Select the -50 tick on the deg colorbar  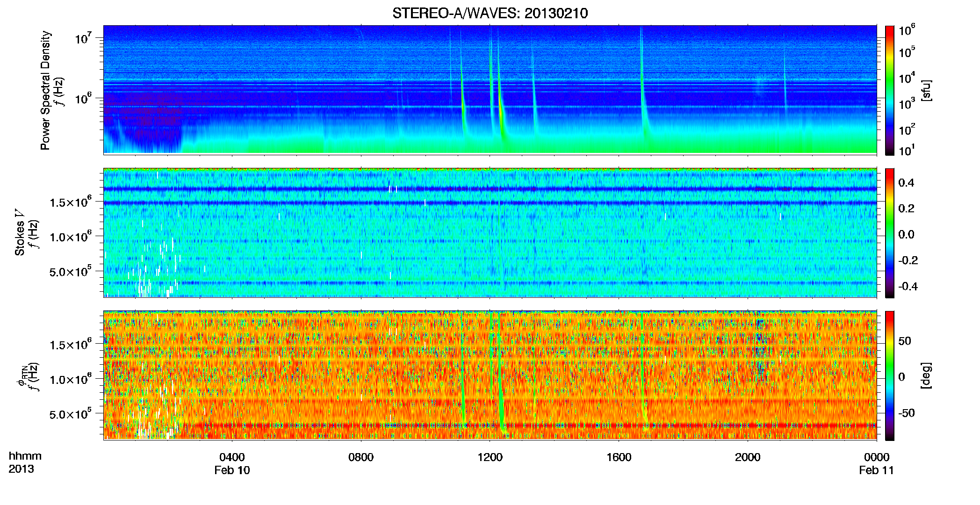(907, 413)
